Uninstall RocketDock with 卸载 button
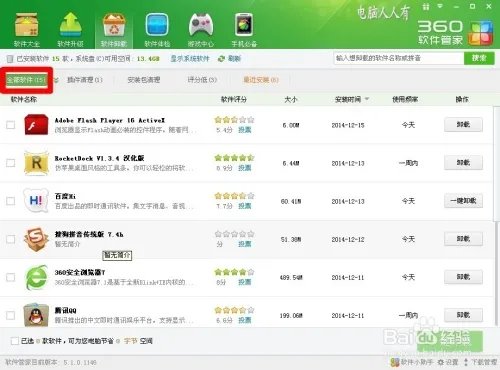Screen dimensions: 500x370 click(x=463, y=163)
